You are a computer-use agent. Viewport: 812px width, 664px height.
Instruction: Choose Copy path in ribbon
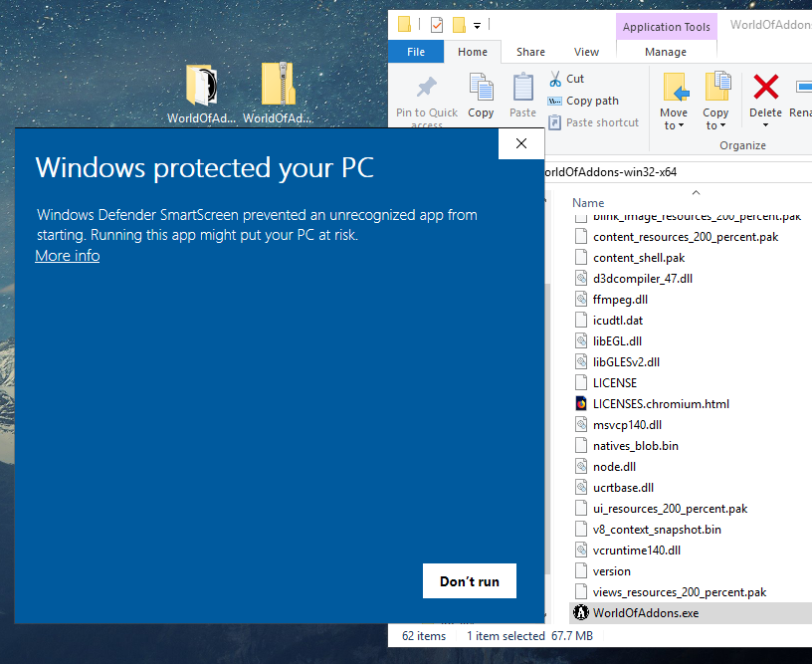point(583,101)
